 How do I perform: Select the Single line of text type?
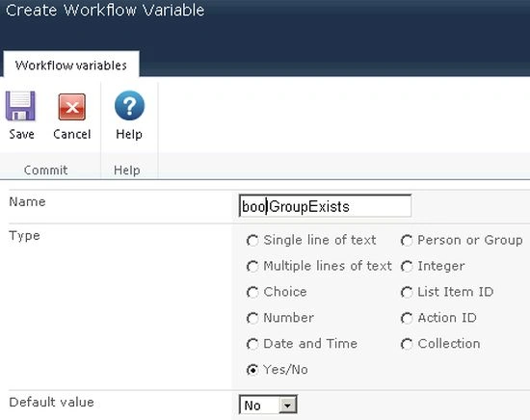point(252,241)
